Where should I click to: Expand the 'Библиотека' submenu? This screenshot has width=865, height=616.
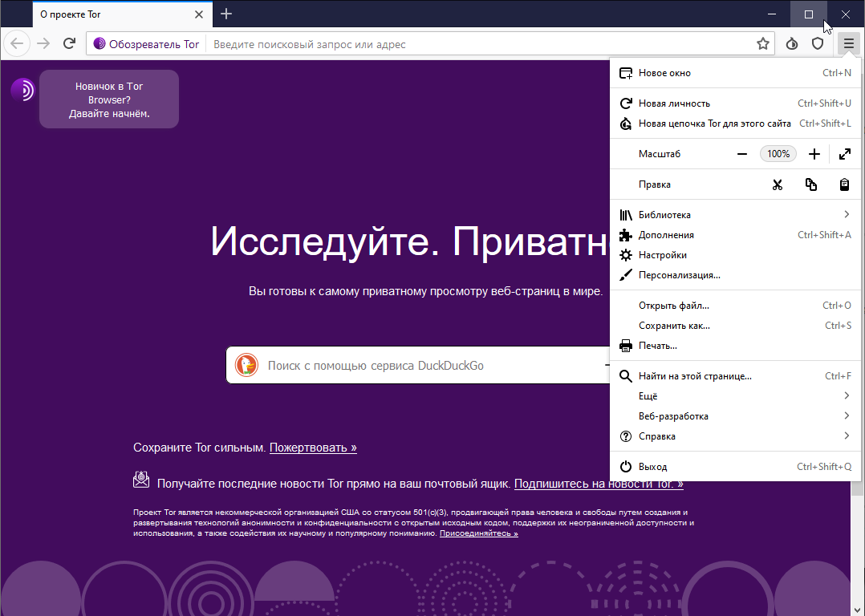click(735, 214)
